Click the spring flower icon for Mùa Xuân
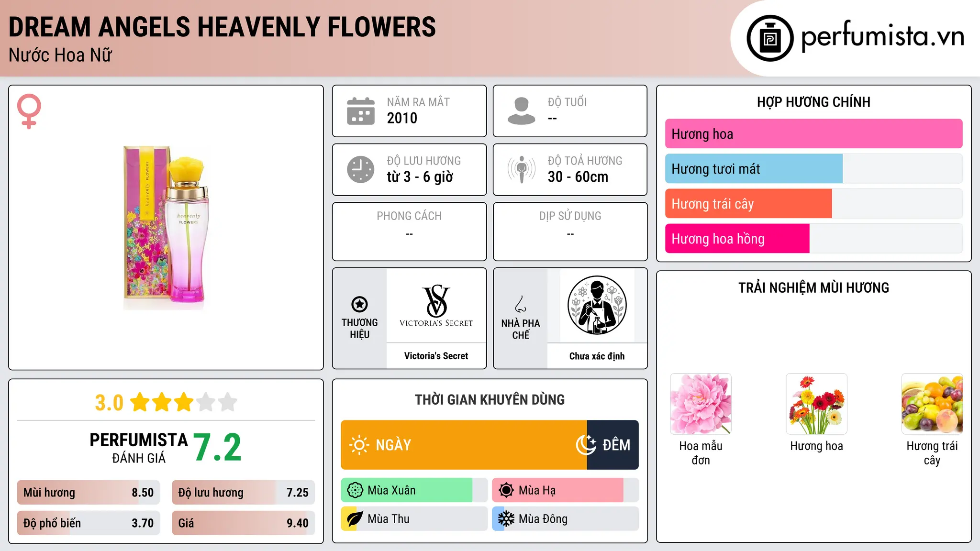Screen dimensions: 980x551 coord(355,490)
